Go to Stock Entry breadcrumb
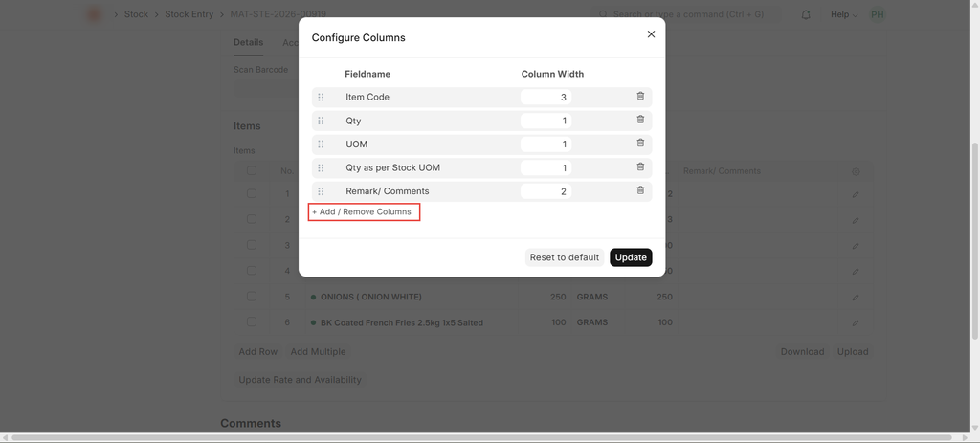980x443 pixels. click(189, 15)
